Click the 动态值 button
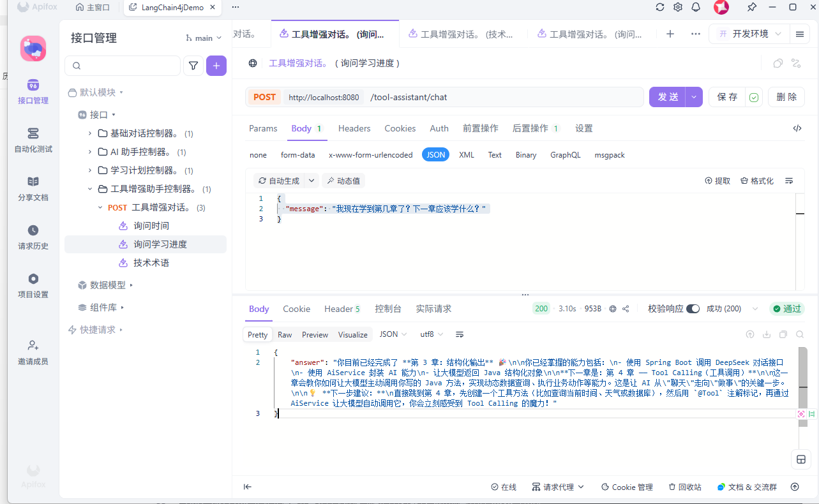 (343, 181)
